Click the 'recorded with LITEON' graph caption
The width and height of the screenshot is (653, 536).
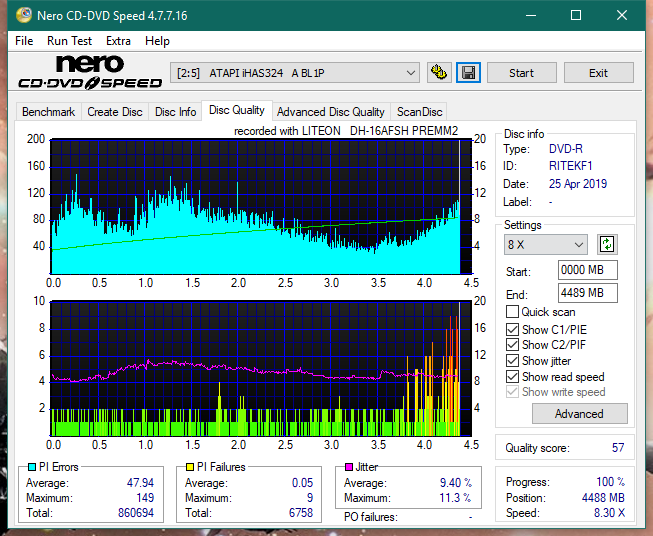pyautogui.click(x=346, y=131)
